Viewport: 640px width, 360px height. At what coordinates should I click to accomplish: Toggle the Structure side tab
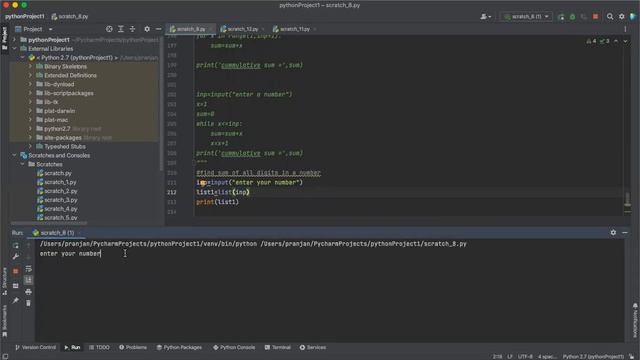(4, 281)
